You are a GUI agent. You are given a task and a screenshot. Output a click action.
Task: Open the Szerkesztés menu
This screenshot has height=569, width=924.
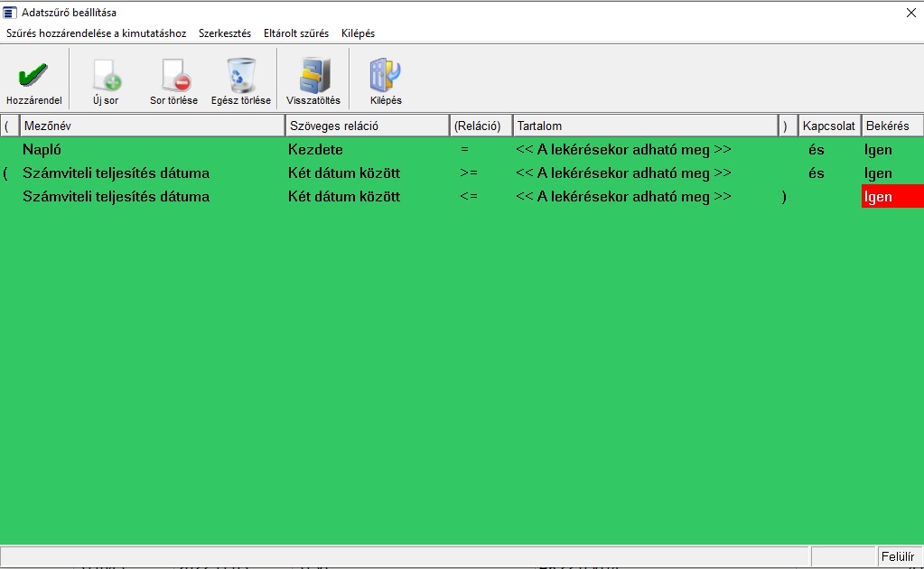point(224,33)
